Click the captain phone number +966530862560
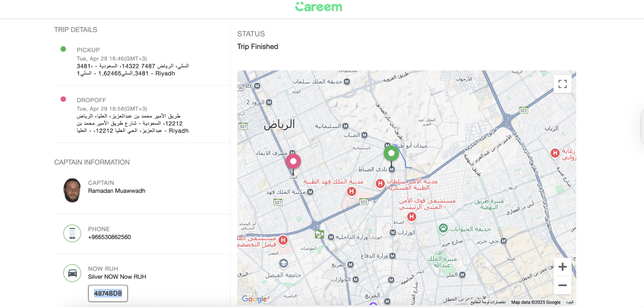 pyautogui.click(x=109, y=237)
